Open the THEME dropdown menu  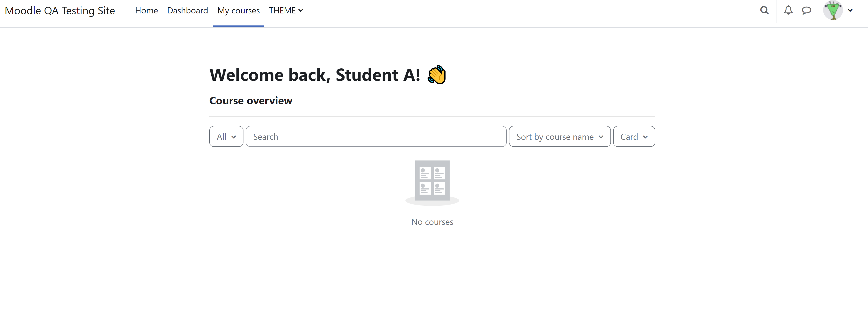286,10
